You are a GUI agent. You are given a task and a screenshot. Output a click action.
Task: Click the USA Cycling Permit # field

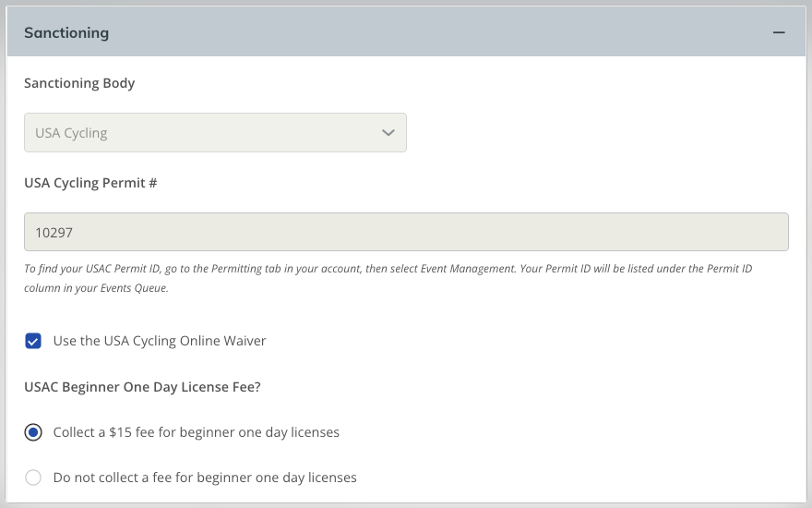click(406, 232)
